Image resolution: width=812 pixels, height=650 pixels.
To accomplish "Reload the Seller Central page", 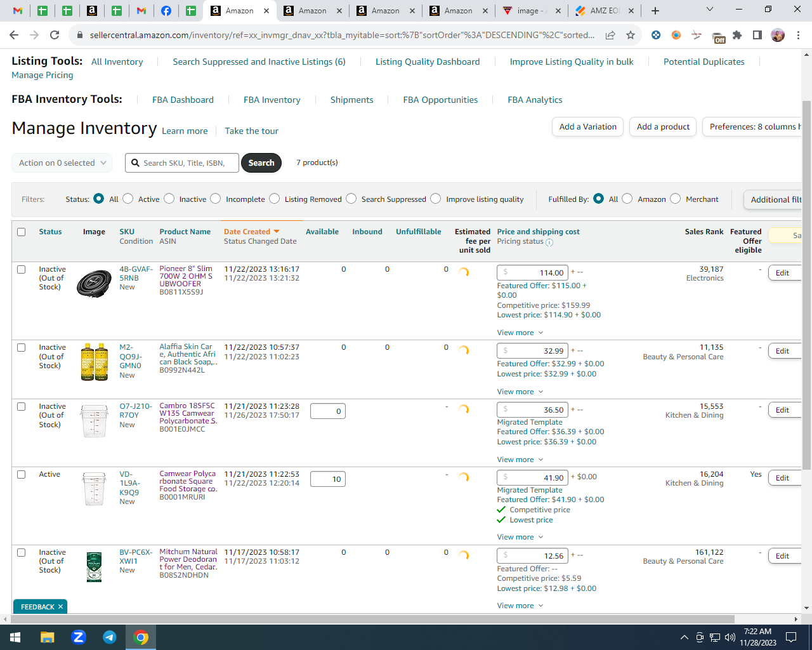I will click(x=55, y=35).
